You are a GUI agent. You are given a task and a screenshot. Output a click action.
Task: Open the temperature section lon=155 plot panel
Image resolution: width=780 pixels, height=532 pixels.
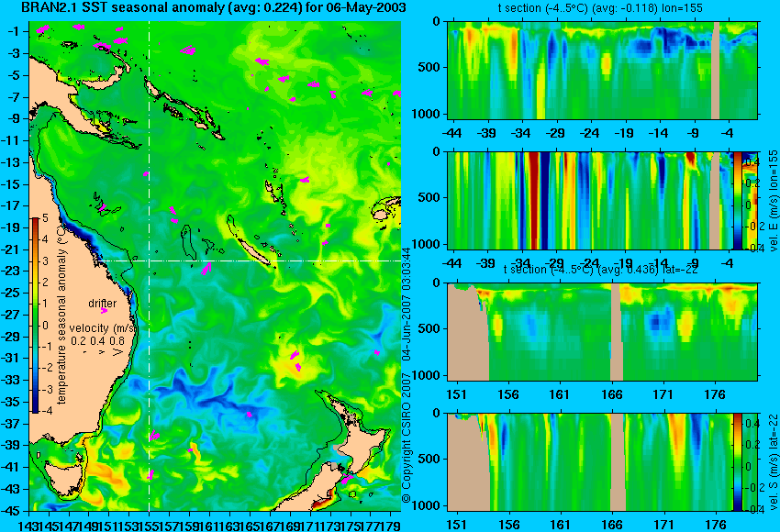tap(602, 70)
